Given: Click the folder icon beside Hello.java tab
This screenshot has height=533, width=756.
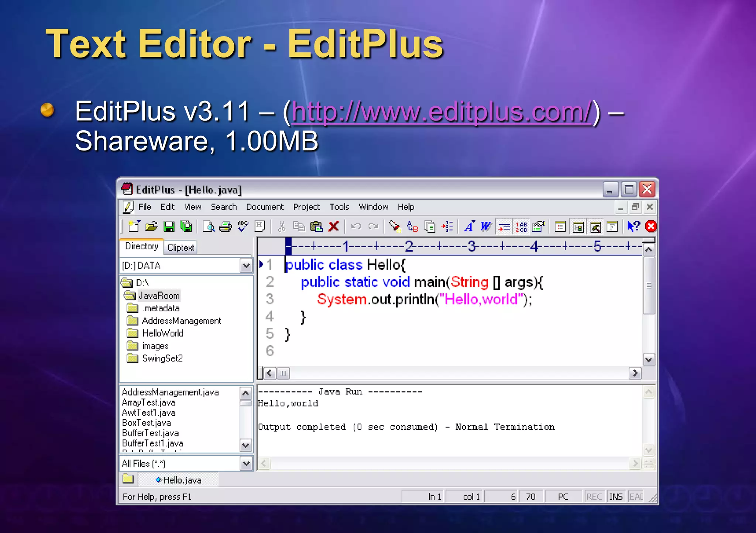Looking at the screenshot, I should click(128, 479).
